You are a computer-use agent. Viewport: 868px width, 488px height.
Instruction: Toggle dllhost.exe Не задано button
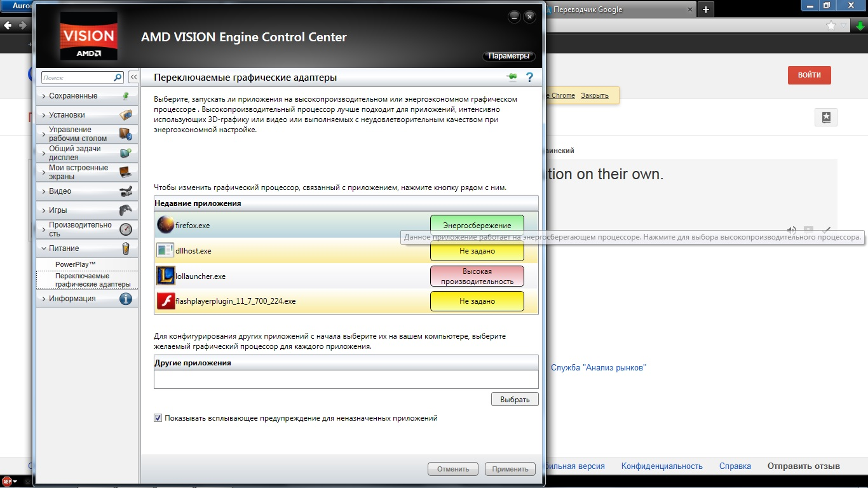pos(477,251)
